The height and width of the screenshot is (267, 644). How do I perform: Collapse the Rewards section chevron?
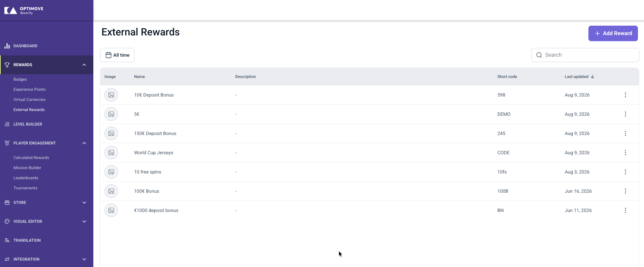coord(84,65)
